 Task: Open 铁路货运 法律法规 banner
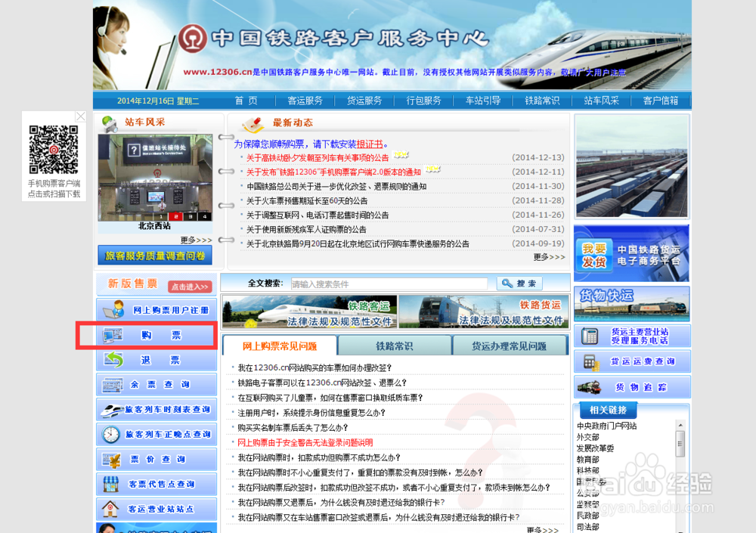484,311
